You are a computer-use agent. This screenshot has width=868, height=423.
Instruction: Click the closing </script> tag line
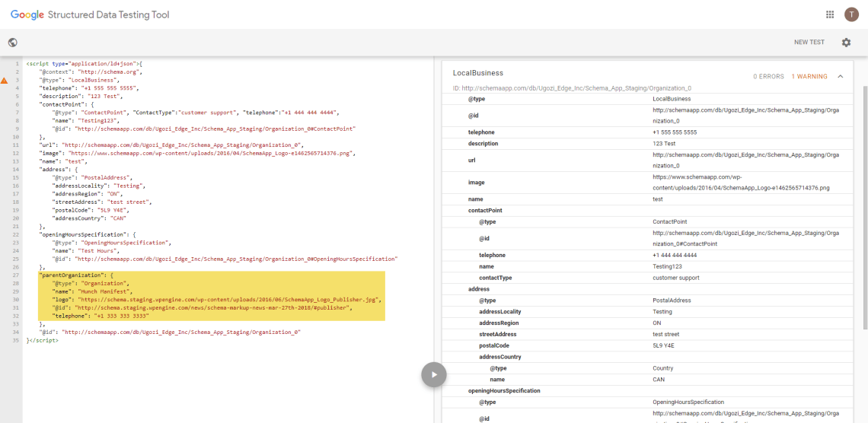coord(42,341)
